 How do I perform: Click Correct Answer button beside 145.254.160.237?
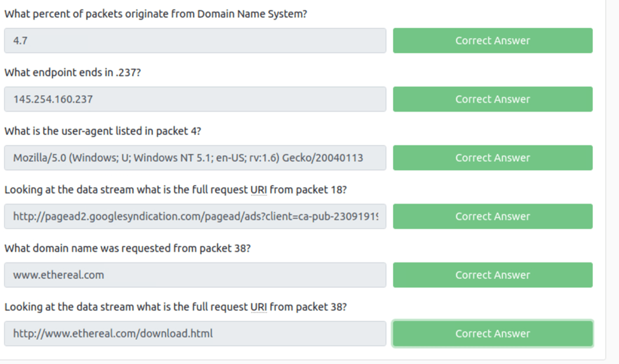[493, 99]
